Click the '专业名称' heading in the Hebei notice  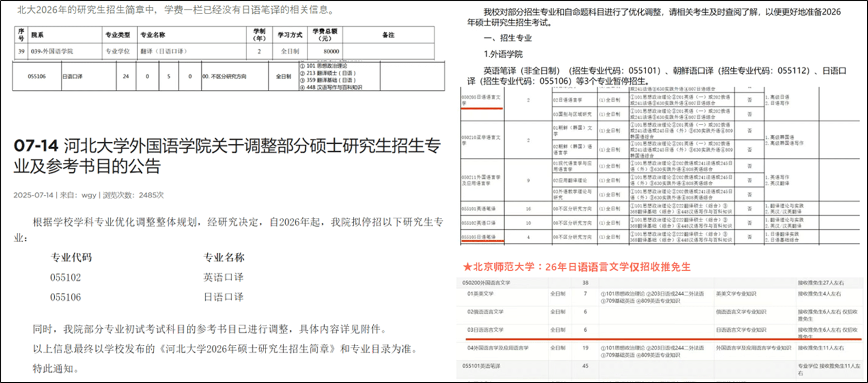point(224,257)
